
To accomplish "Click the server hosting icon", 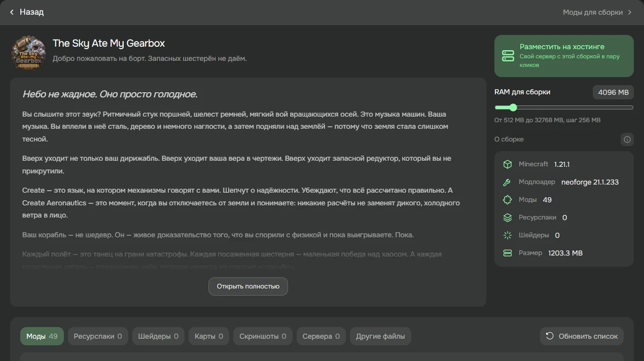I will click(508, 56).
